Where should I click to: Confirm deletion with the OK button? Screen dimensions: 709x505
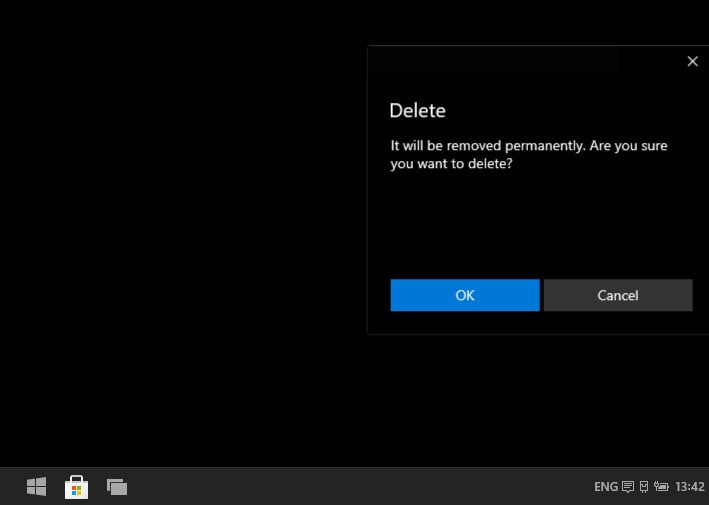pos(465,295)
